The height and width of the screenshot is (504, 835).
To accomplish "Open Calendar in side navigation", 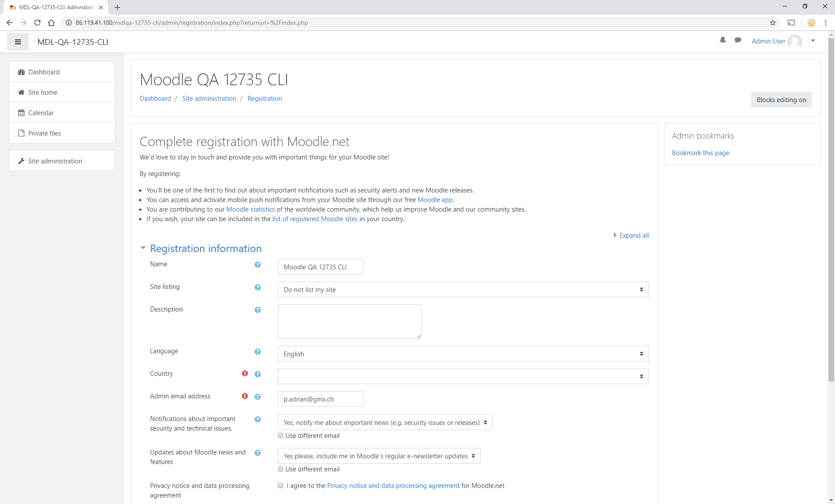I will [x=62, y=113].
